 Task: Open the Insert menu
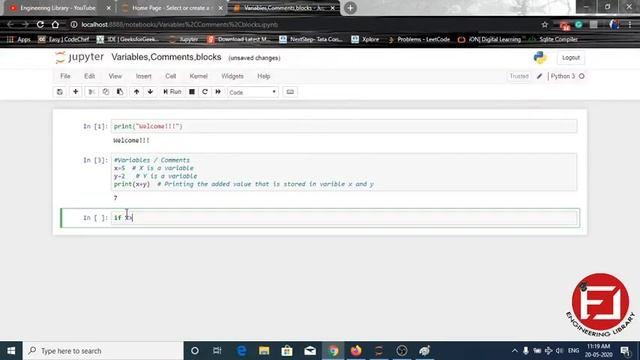pos(143,76)
